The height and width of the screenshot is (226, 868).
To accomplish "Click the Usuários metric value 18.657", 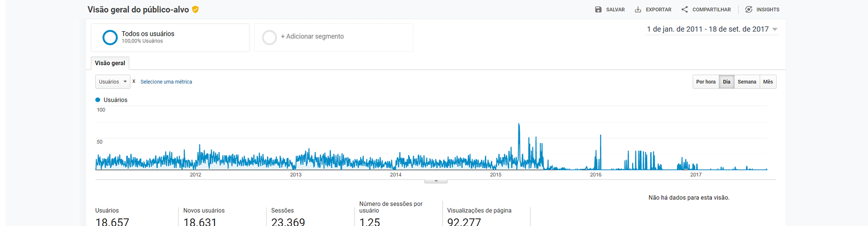I will [x=112, y=222].
